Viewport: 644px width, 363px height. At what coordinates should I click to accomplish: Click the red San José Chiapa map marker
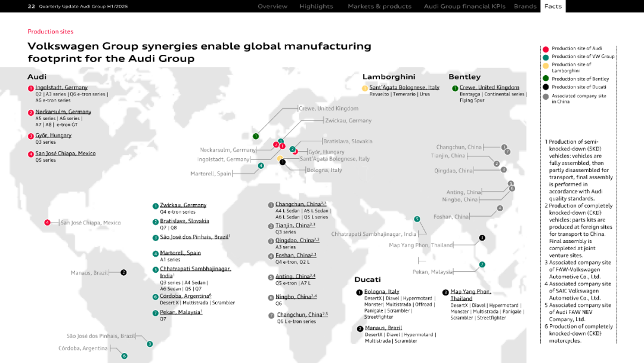point(47,223)
